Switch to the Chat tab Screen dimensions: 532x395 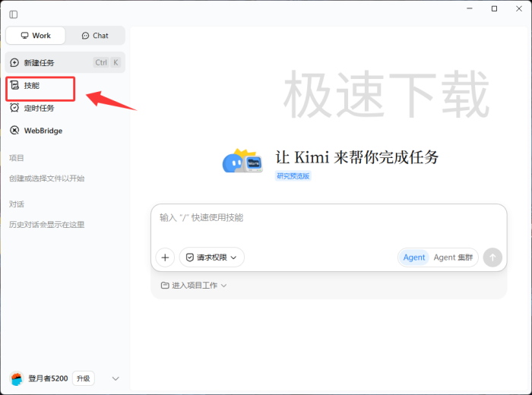pos(95,36)
